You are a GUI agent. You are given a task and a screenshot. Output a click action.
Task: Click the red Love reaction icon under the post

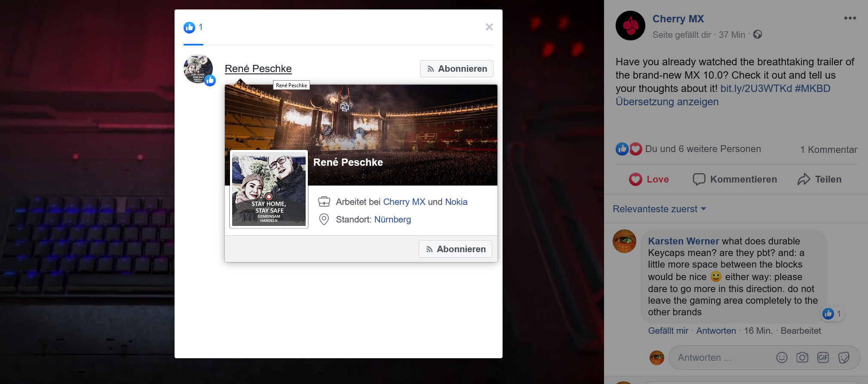(x=636, y=149)
